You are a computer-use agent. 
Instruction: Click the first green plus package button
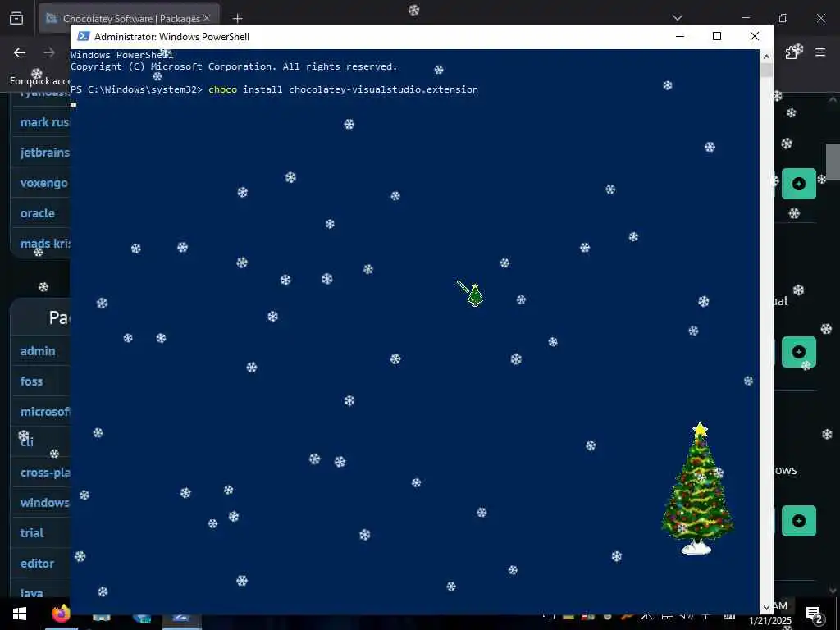point(799,184)
